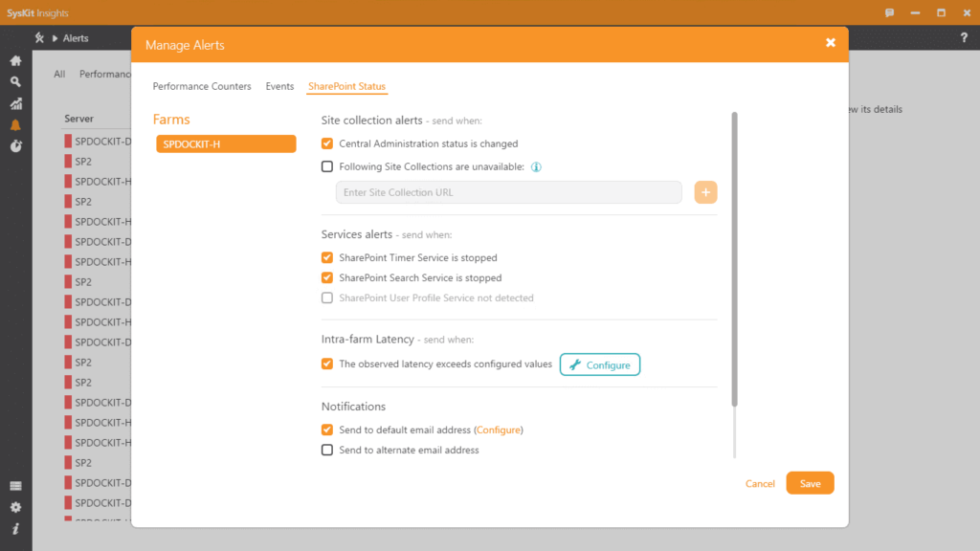Click the Services alerts heading
This screenshot has height=551, width=980.
357,234
